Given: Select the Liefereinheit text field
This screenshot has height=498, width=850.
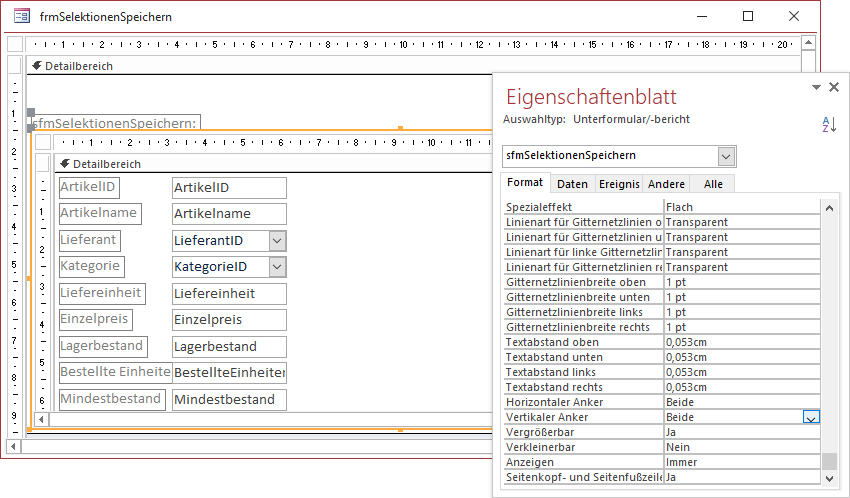Looking at the screenshot, I should click(229, 294).
